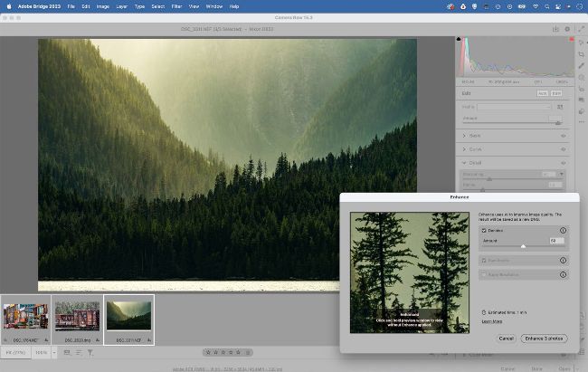Open the Profile dropdown
The height and width of the screenshot is (372, 588).
click(x=515, y=107)
